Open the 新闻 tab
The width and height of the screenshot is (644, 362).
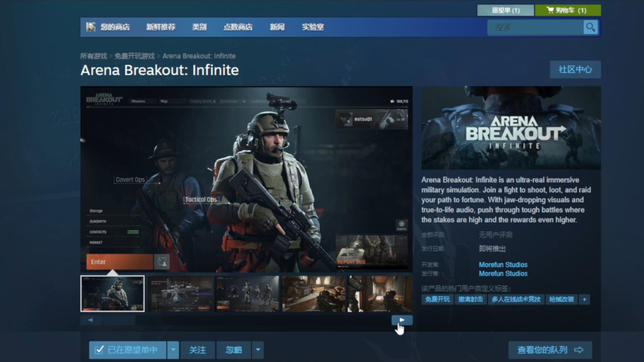tap(277, 27)
